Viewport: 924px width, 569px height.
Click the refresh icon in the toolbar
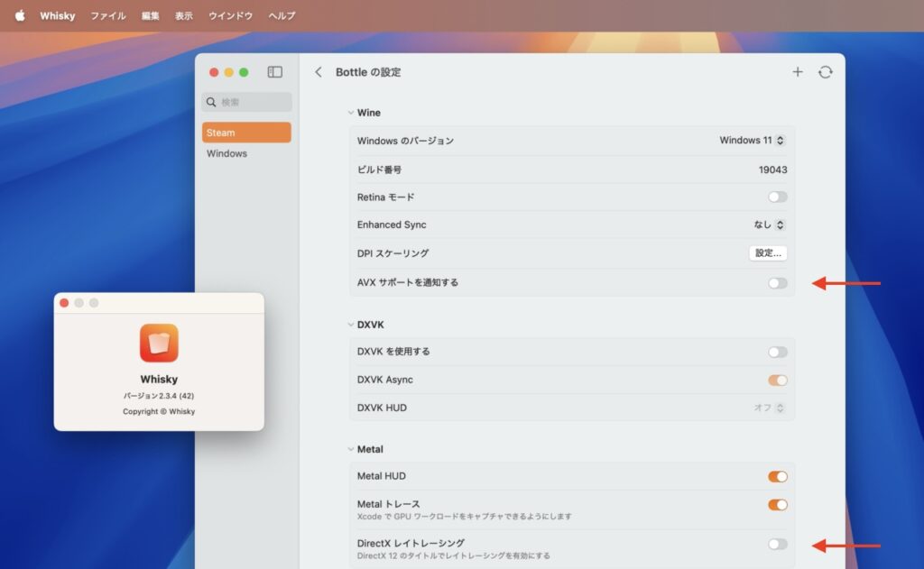click(x=826, y=71)
